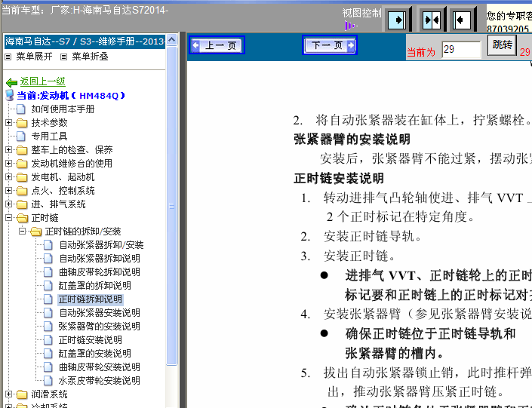Click the current page number input field
The image size is (532, 408).
[x=461, y=50]
